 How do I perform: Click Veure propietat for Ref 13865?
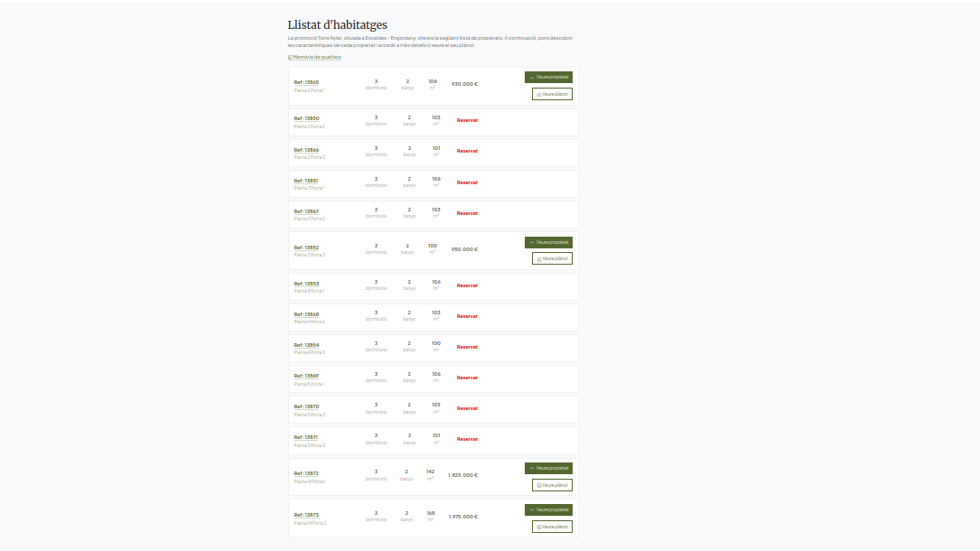[548, 78]
